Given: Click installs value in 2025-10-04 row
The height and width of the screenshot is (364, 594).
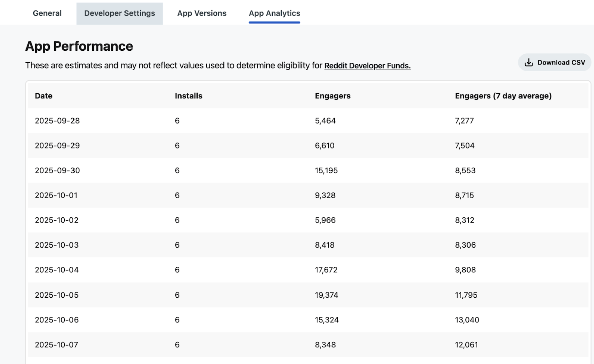Looking at the screenshot, I should click(x=177, y=270).
